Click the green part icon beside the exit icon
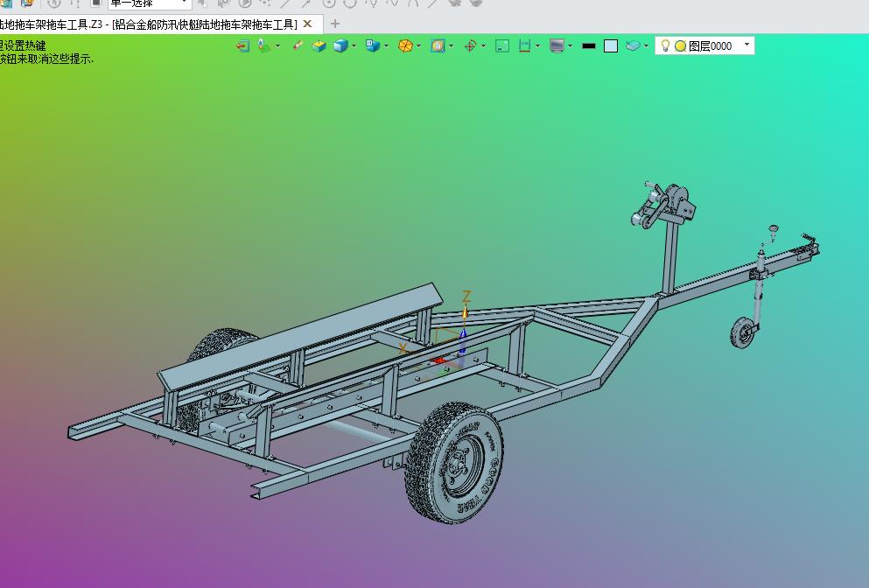The image size is (869, 588). coord(264,46)
